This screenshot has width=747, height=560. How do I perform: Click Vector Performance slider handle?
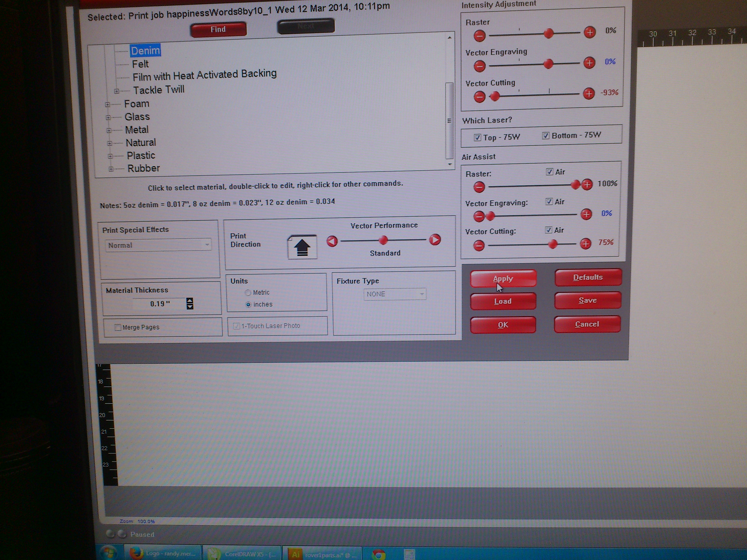(x=383, y=240)
